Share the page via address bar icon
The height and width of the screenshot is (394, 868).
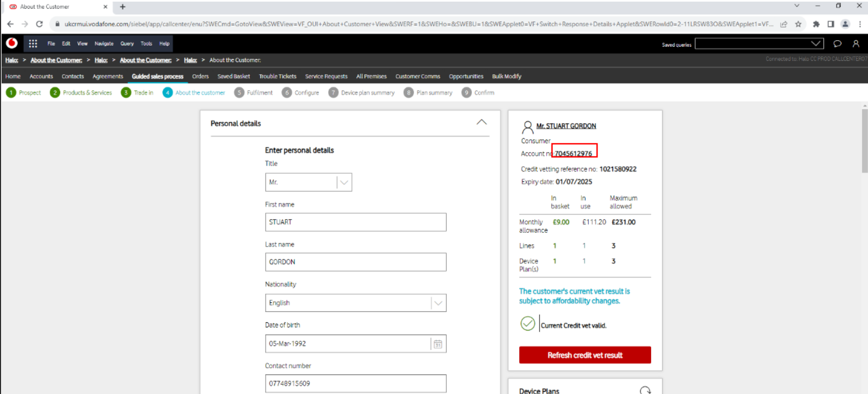pos(783,24)
